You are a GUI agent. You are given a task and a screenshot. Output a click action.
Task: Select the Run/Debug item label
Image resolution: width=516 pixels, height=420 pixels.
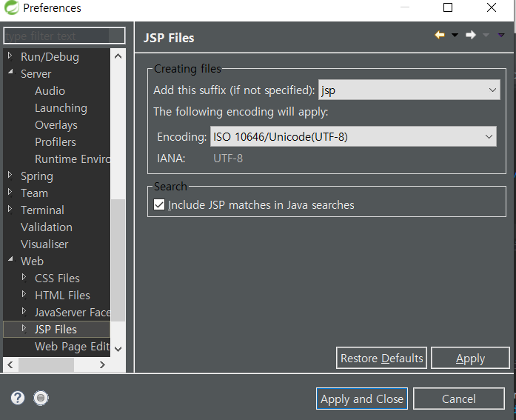point(50,57)
